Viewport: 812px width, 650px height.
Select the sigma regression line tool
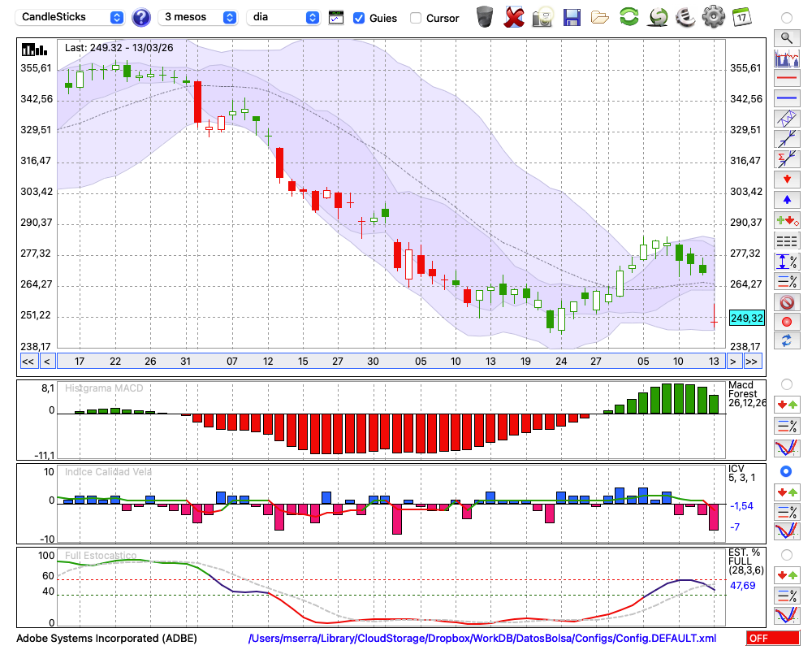[x=787, y=159]
